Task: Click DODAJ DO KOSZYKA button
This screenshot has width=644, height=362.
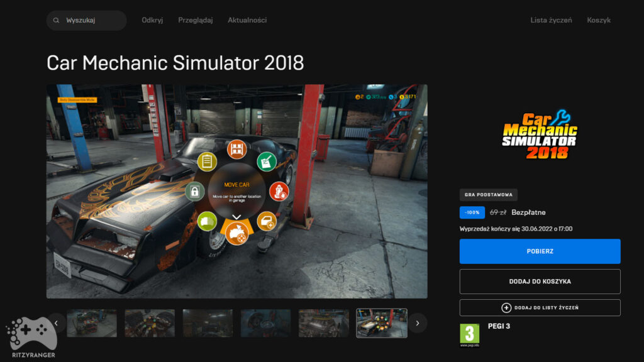Action: (540, 282)
